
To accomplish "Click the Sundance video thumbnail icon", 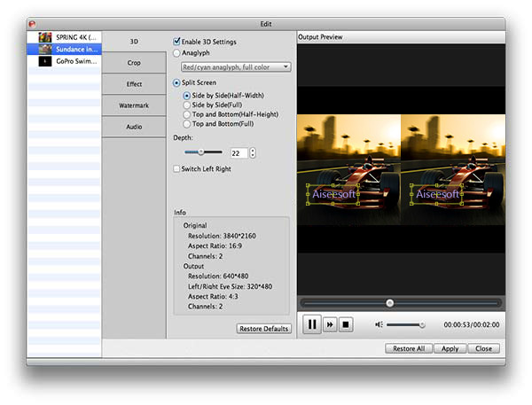I will point(45,49).
